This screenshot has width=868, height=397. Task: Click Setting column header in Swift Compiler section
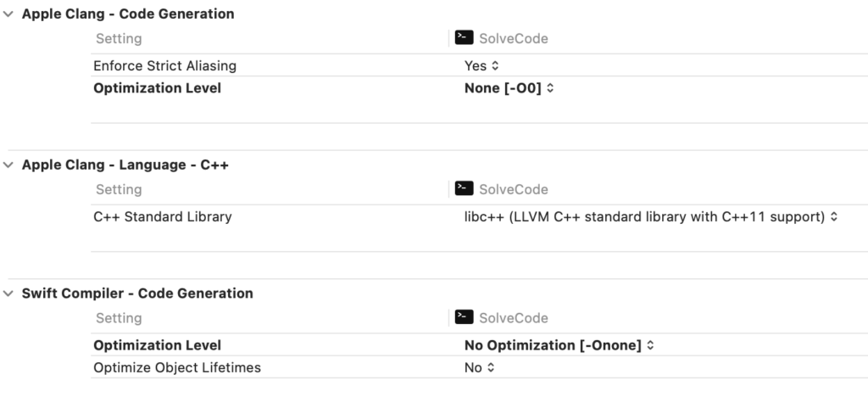pos(119,318)
